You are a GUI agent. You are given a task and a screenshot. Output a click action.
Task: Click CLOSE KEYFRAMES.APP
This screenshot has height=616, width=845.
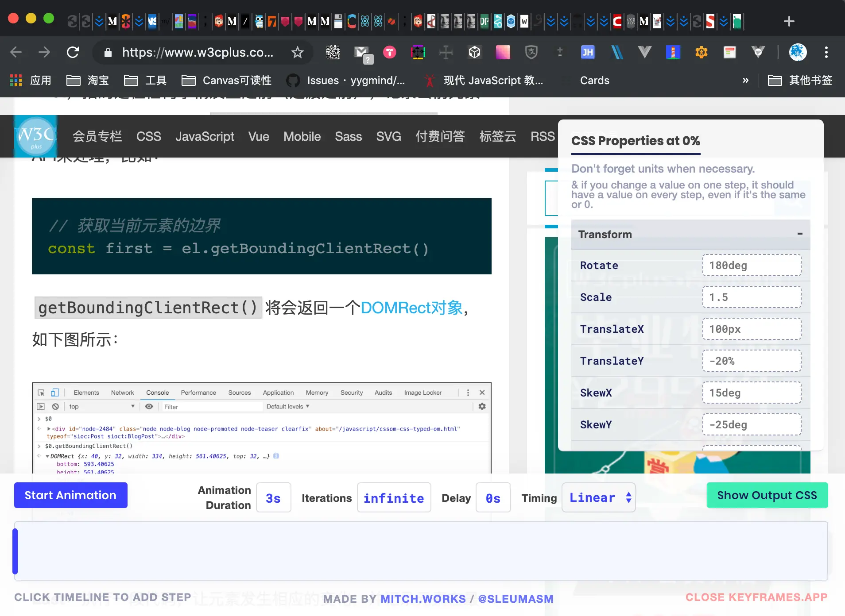[756, 597]
